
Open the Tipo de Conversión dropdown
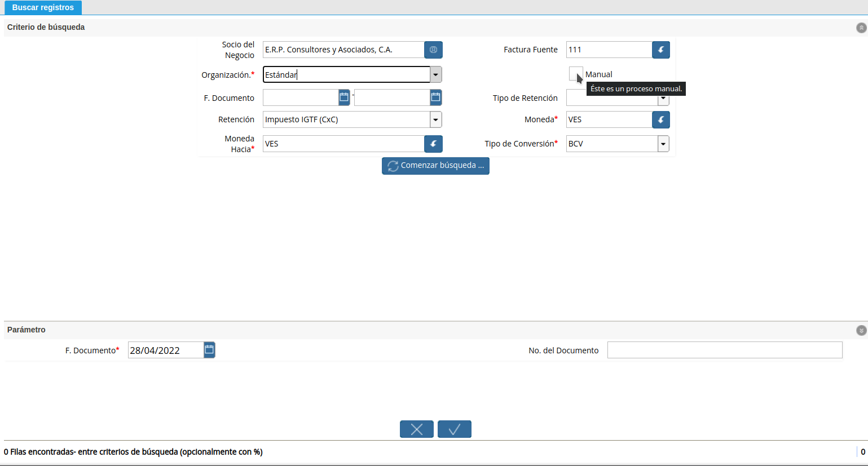click(663, 144)
